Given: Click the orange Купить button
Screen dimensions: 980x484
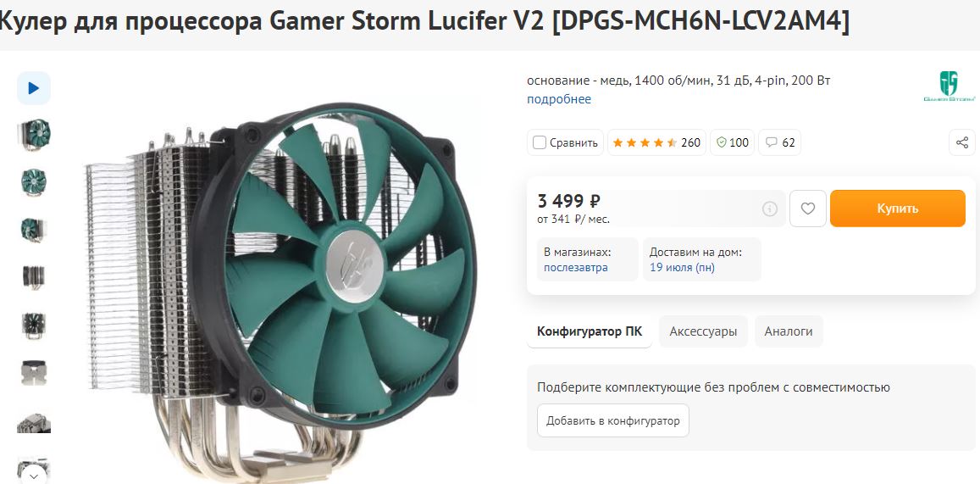Looking at the screenshot, I should pos(898,209).
